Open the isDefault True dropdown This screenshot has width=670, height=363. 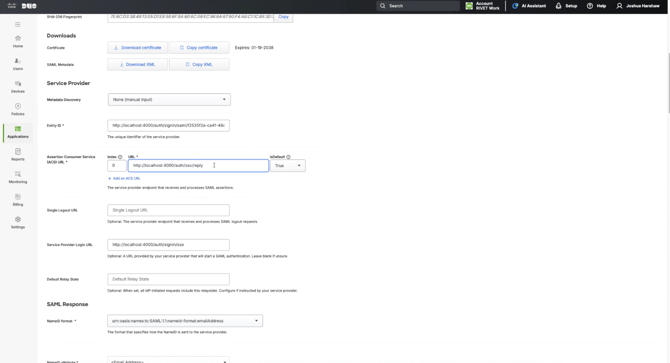click(288, 166)
